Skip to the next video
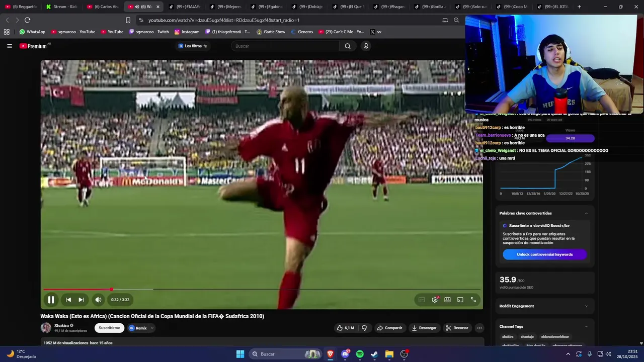644x362 pixels. (81, 300)
